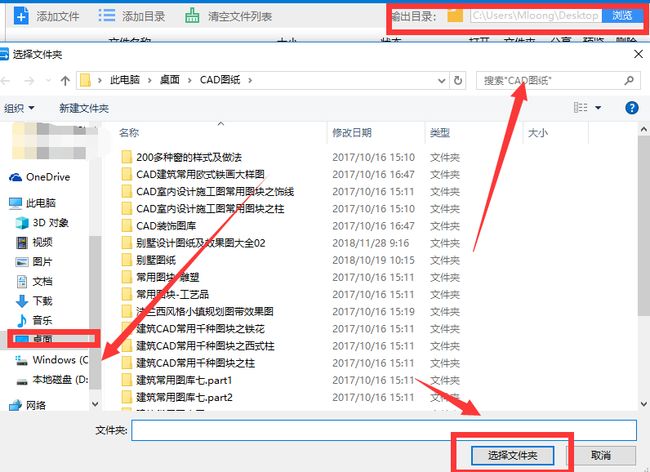Screen dimensions: 650x472
Task: Select 下载 in the navigation pane
Action: [x=34, y=301]
